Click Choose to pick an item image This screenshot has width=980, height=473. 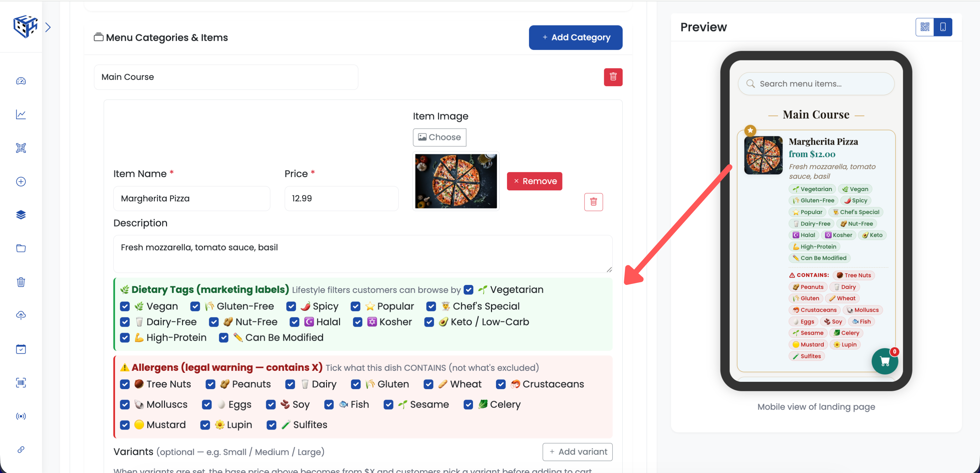[440, 137]
